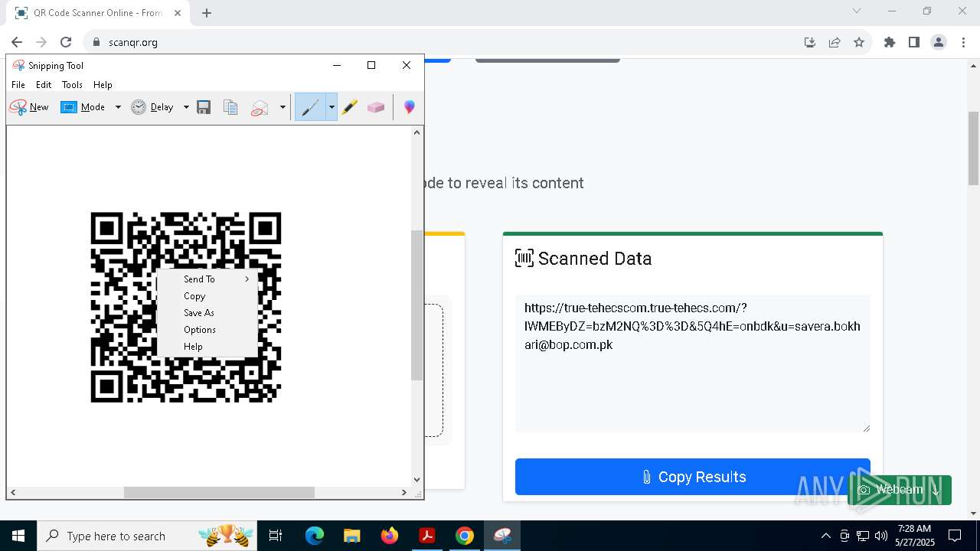The image size is (980, 551).
Task: Open the network icon in system tray
Action: [863, 536]
